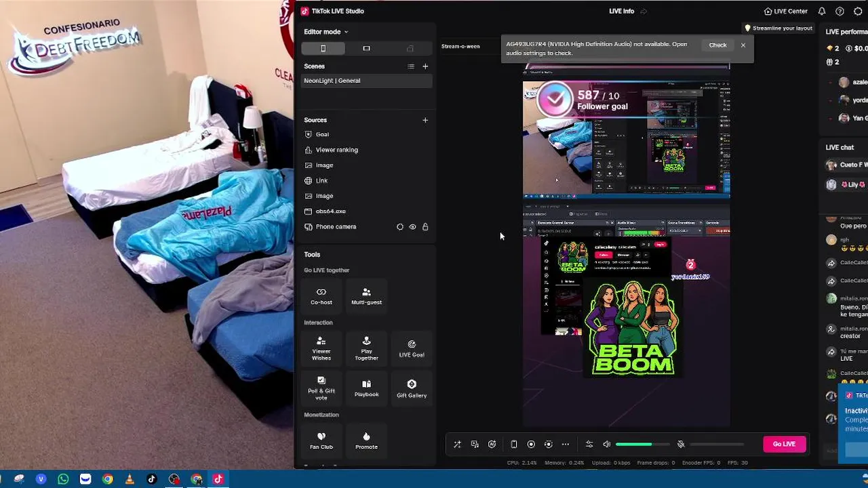The height and width of the screenshot is (488, 868).
Task: Open VLC media player from taskbar
Action: point(130,479)
